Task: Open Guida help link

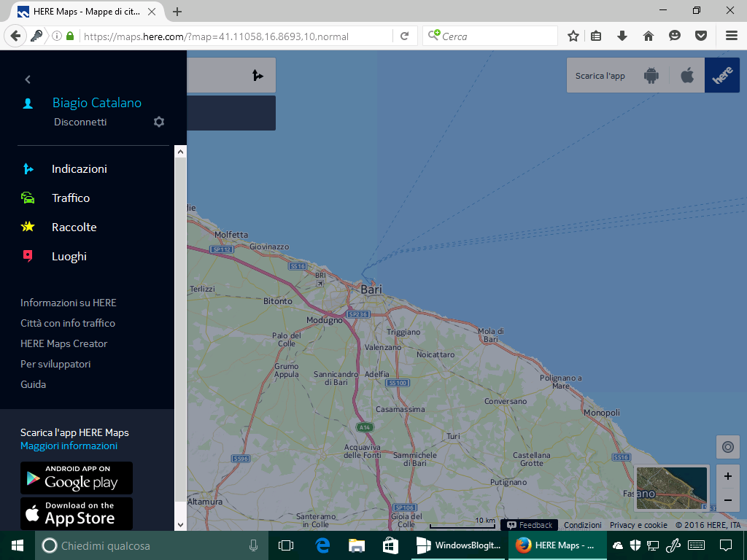Action: point(33,385)
